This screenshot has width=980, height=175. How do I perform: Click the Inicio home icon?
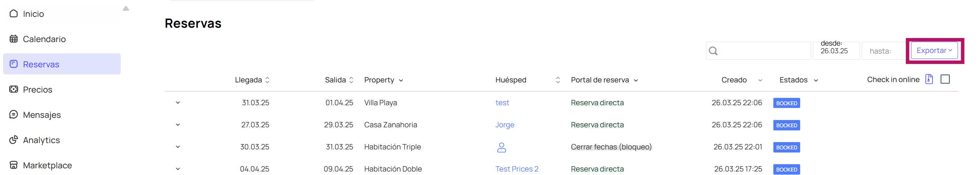(x=14, y=14)
